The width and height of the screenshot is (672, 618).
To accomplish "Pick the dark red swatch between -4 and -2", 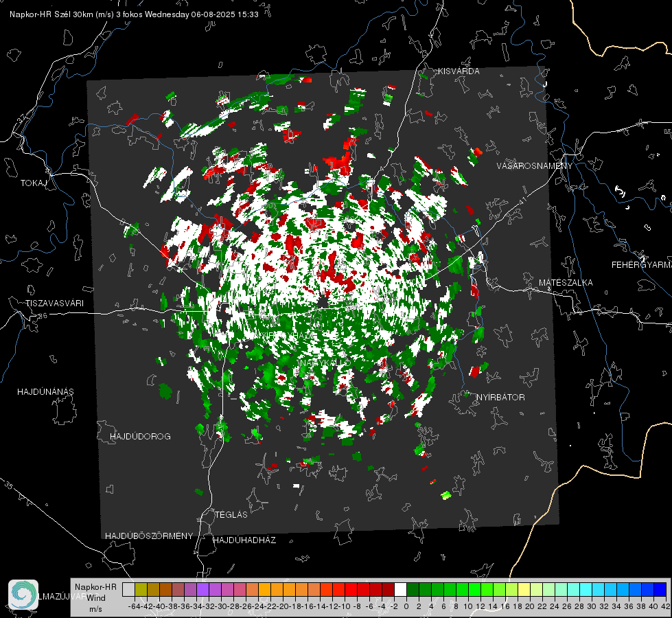I will 388,590.
